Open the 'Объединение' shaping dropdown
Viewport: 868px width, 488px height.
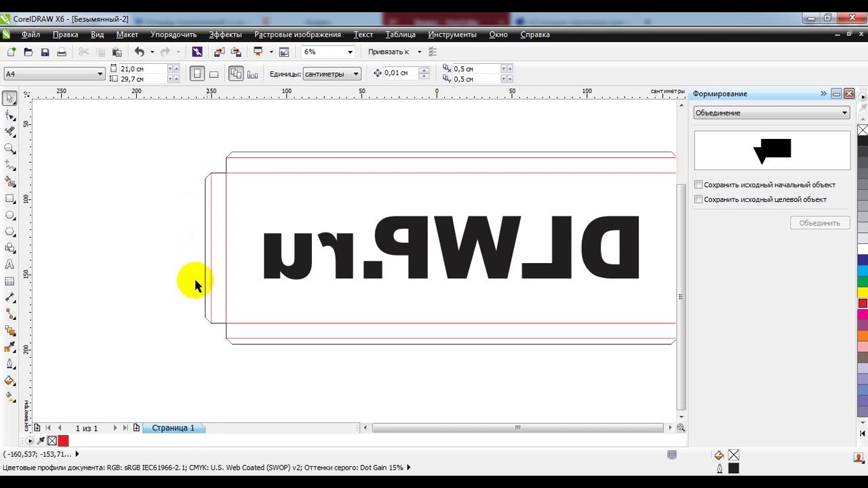(772, 113)
